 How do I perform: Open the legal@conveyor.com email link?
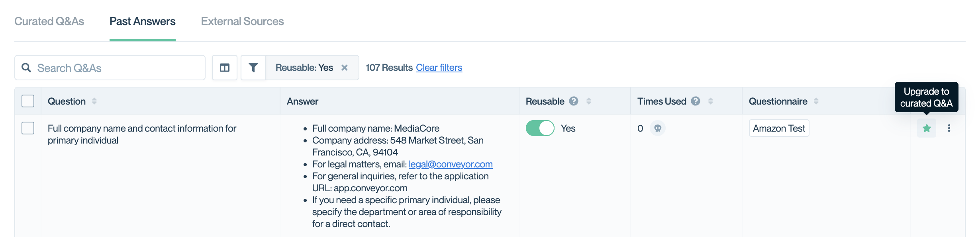tap(451, 164)
